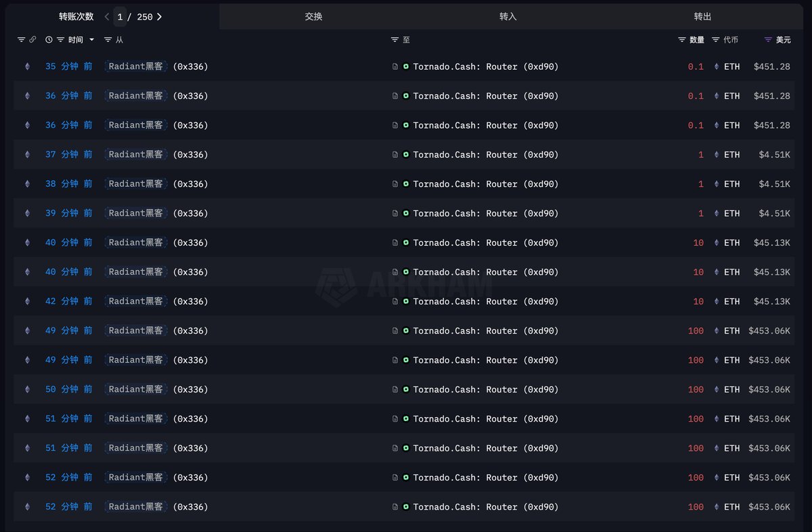
Task: Open the 42 分钟 前 transaction link
Action: click(x=68, y=301)
